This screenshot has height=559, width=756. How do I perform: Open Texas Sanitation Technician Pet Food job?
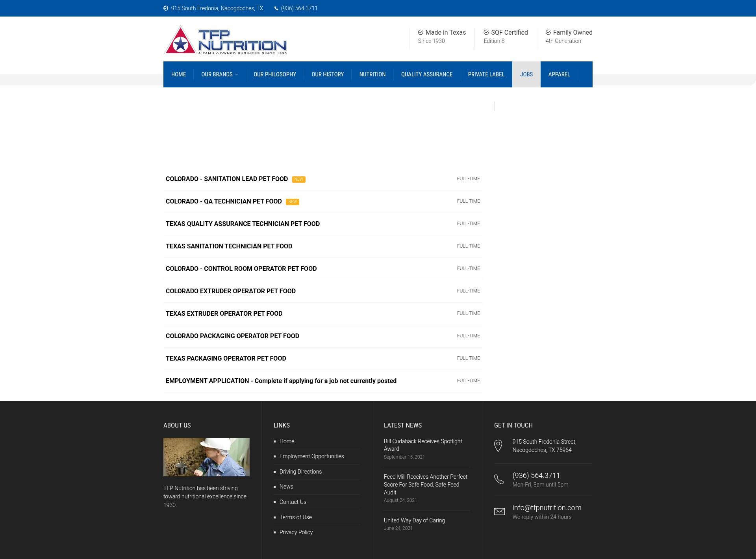[x=229, y=246]
